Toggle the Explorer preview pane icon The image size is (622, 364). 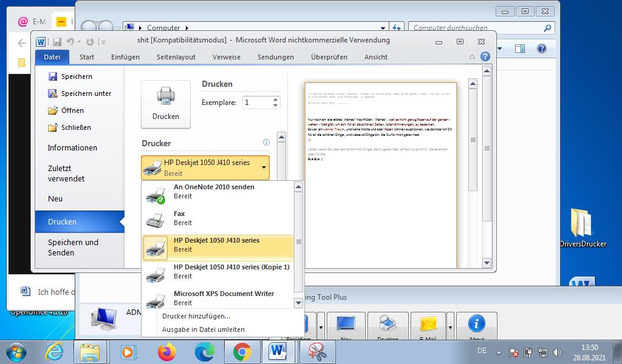(x=519, y=49)
